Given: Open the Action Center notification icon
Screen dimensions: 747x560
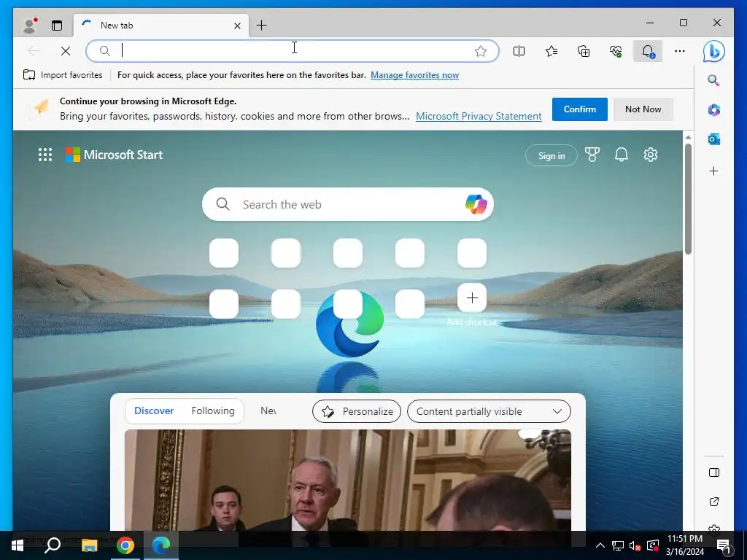Looking at the screenshot, I should (723, 545).
